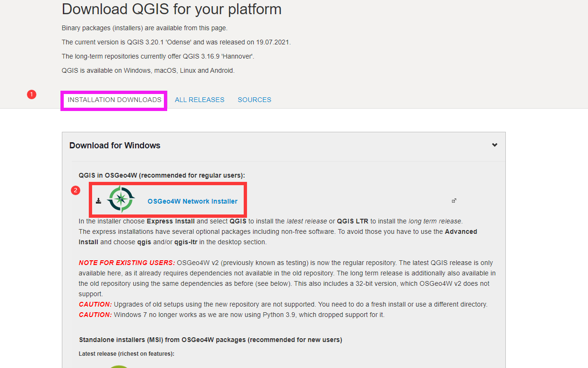Switch to the ALL RELEASES tab

click(199, 100)
